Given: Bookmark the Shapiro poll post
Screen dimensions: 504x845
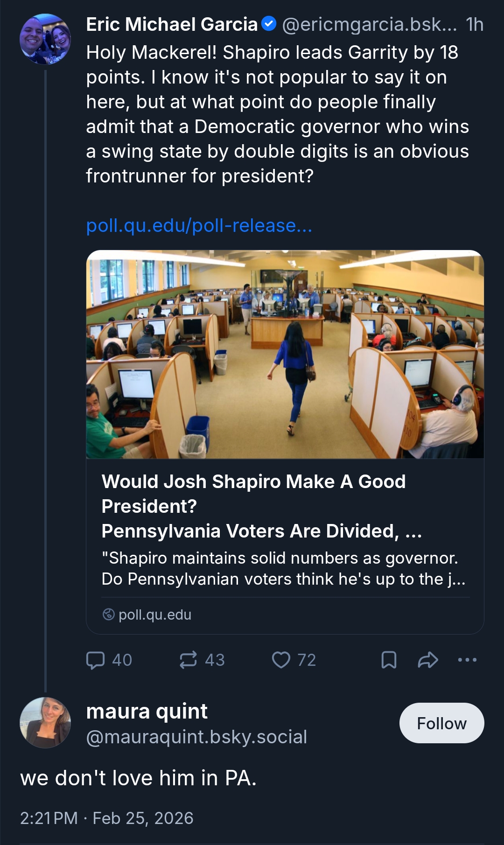Looking at the screenshot, I should (389, 660).
